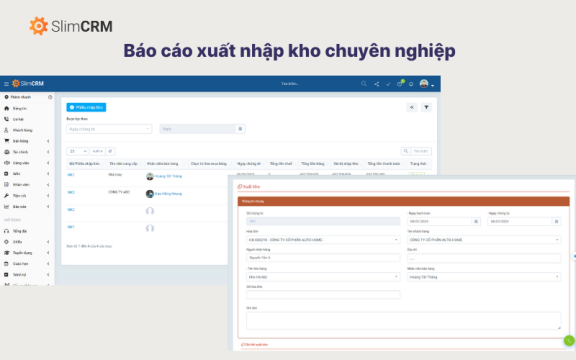Viewport: 576px width, 360px height.
Task: Expand the Công việc sidebar chevron
Action: click(x=48, y=163)
